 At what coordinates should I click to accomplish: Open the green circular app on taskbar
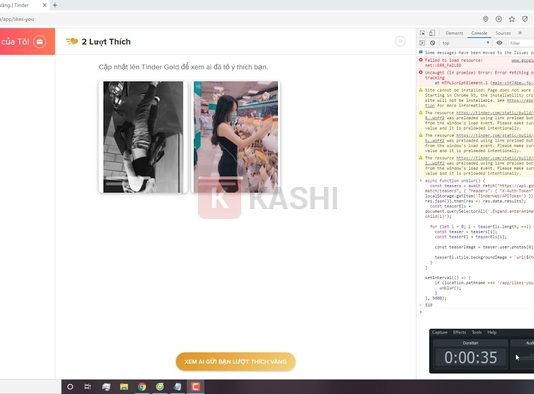click(x=160, y=387)
